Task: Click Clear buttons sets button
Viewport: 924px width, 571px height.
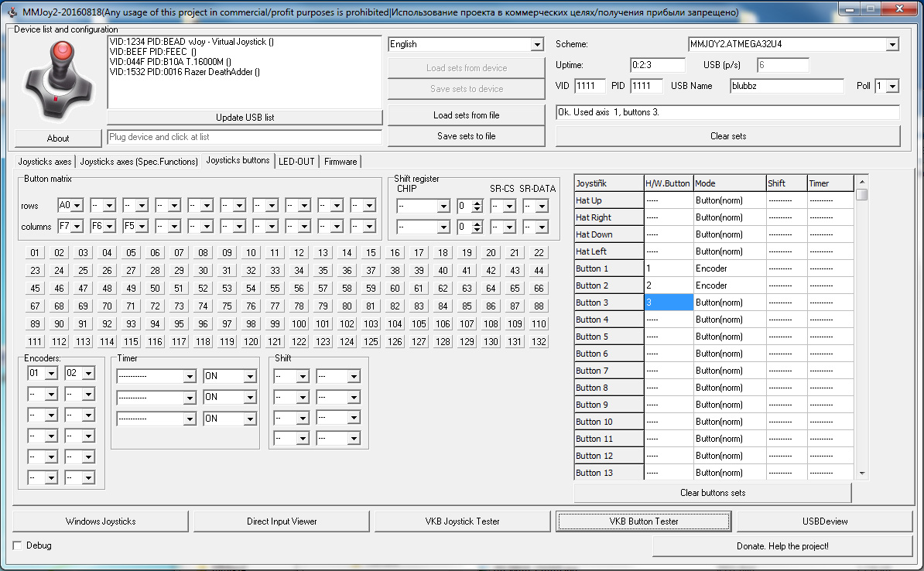Action: 713,493
